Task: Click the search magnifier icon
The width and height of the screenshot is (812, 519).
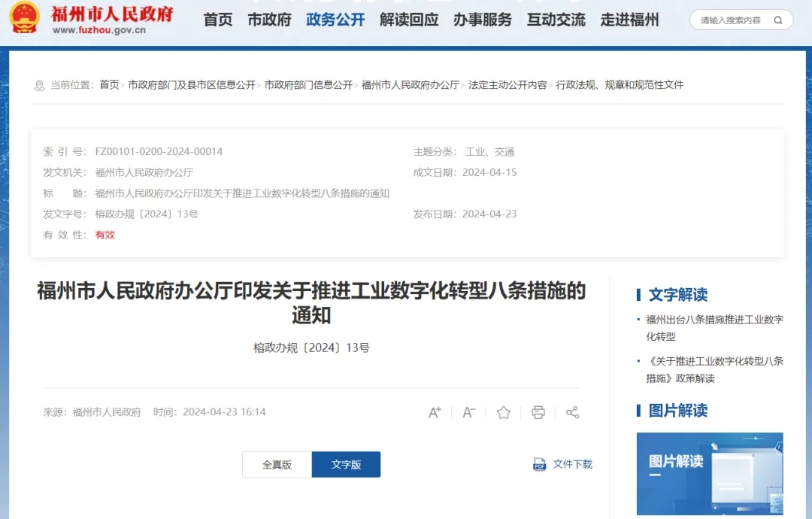Action: pyautogui.click(x=778, y=20)
